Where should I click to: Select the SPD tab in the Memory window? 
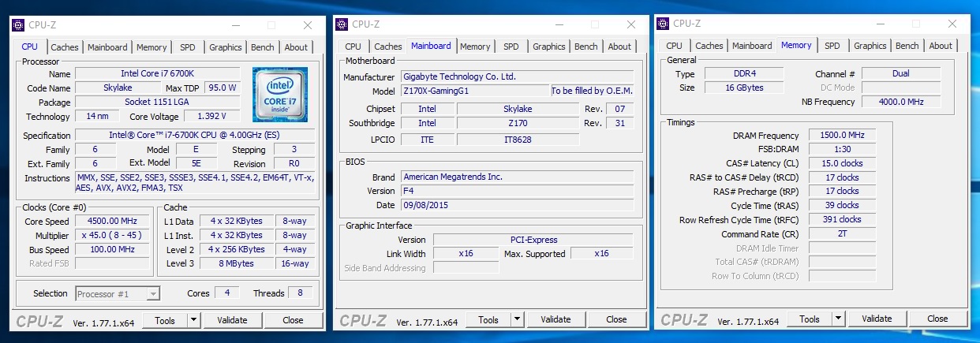click(832, 46)
